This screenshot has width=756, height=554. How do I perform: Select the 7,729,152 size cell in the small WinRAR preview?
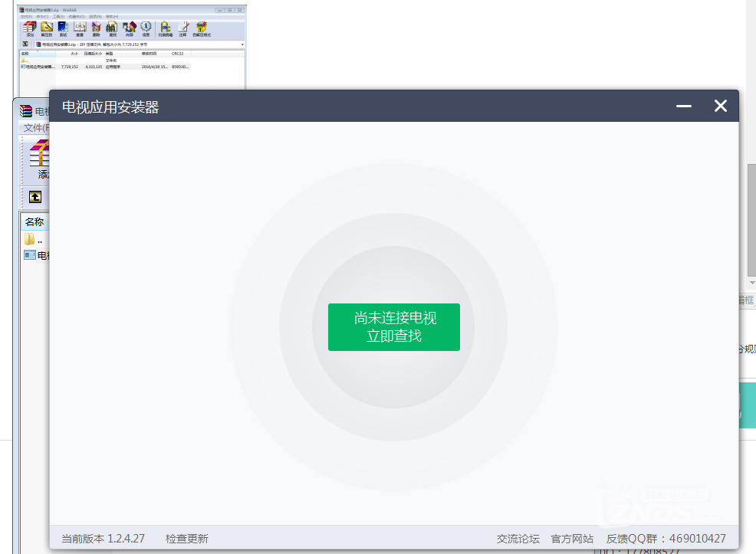(70, 67)
